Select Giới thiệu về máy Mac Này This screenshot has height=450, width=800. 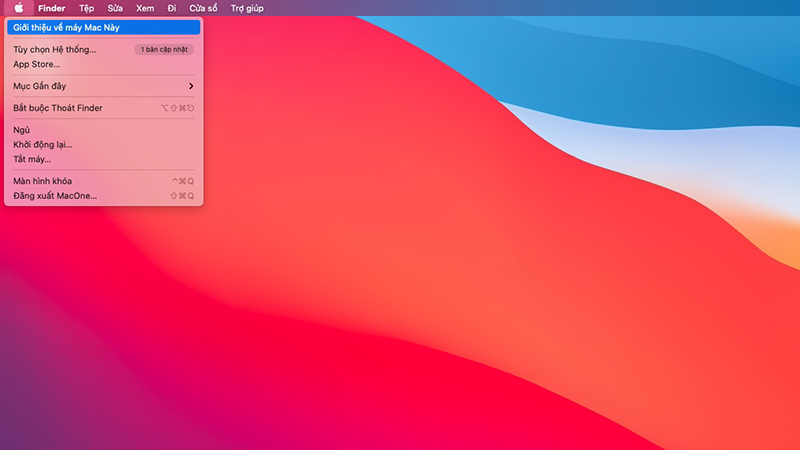pos(104,28)
